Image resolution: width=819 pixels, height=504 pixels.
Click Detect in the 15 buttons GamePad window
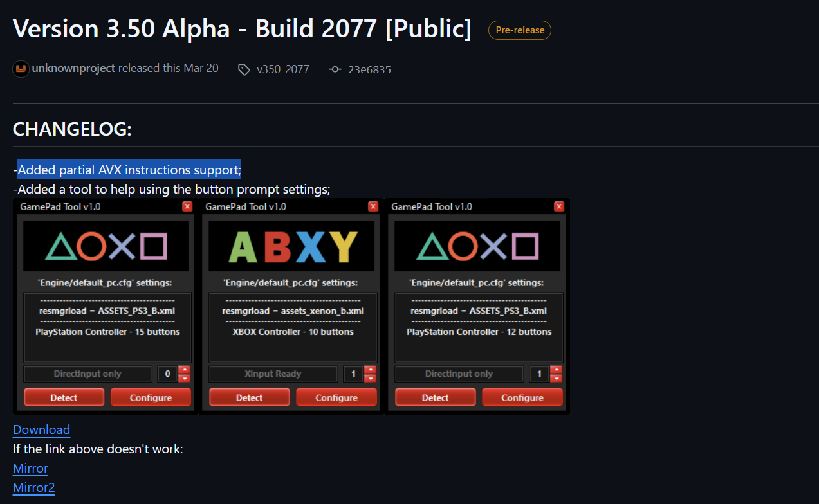click(64, 397)
